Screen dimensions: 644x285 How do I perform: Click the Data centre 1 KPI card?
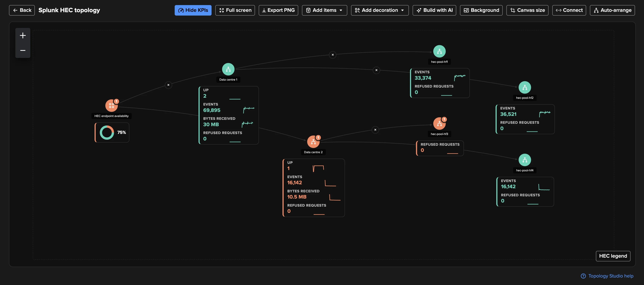(x=229, y=115)
